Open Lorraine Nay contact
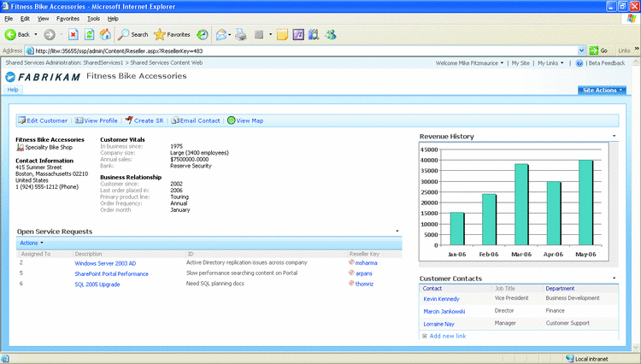 (x=438, y=325)
